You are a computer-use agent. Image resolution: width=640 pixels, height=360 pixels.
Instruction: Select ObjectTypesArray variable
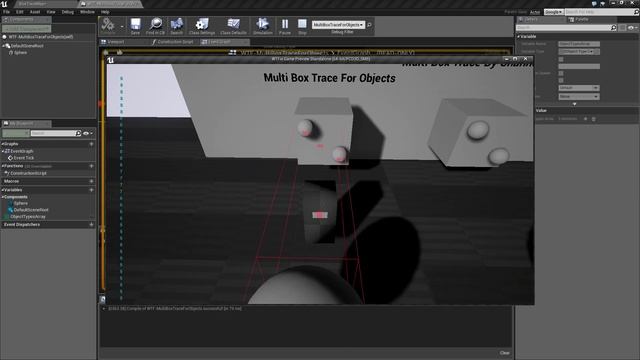28,216
